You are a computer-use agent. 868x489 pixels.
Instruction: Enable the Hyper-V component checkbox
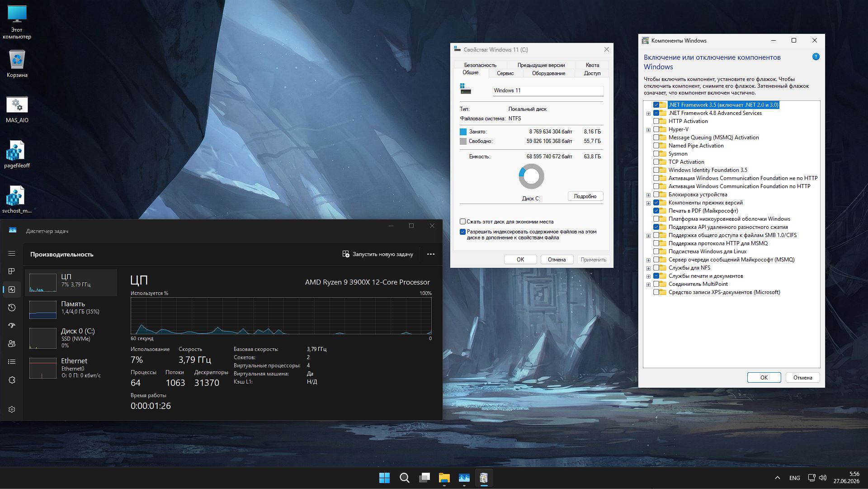[656, 129]
